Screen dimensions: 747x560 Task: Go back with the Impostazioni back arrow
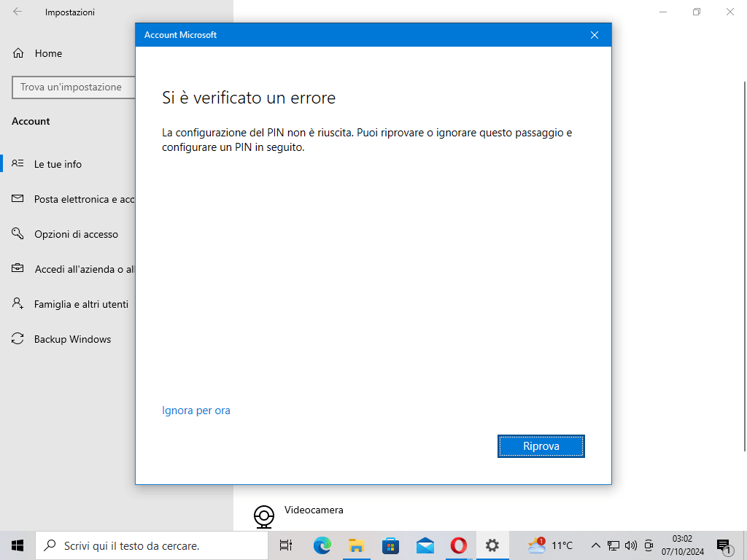click(x=18, y=12)
